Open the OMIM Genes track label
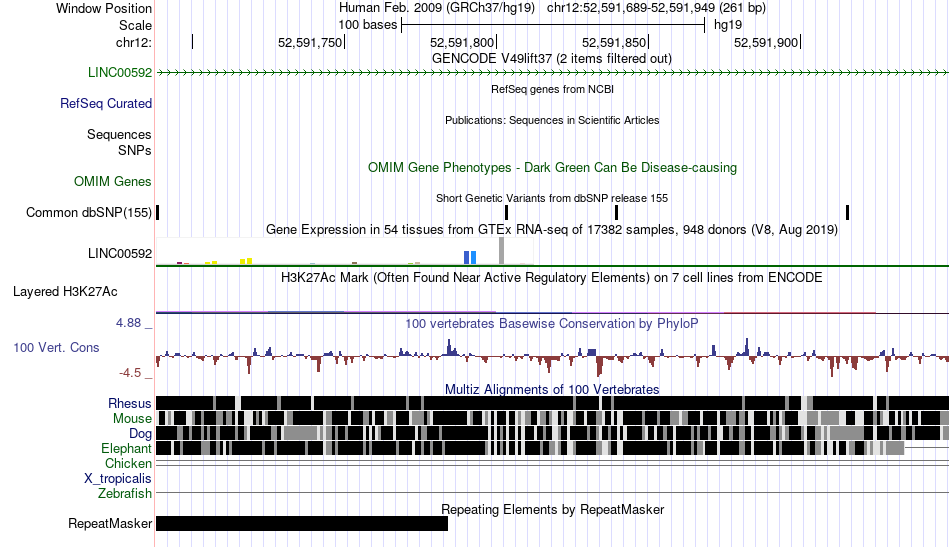This screenshot has width=950, height=547. (x=113, y=182)
